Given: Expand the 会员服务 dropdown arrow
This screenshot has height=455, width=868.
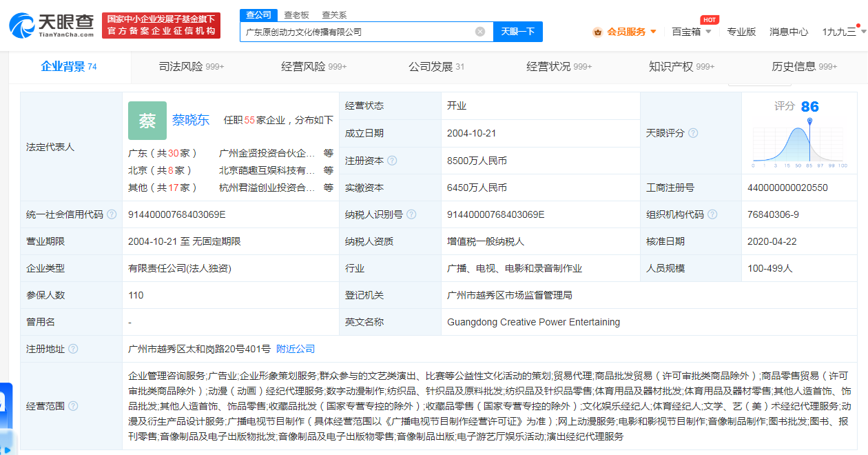Looking at the screenshot, I should coord(653,32).
